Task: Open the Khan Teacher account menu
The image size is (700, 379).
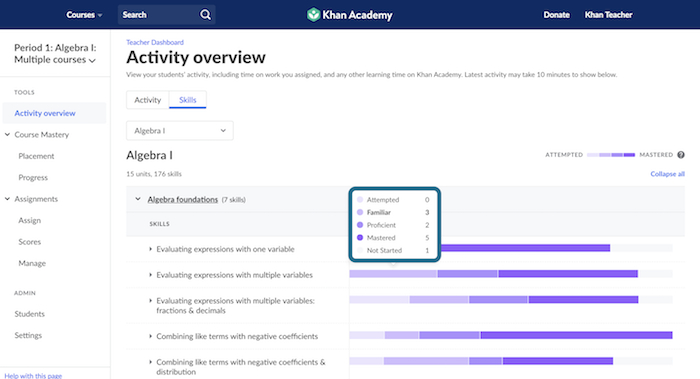Action: coord(608,15)
